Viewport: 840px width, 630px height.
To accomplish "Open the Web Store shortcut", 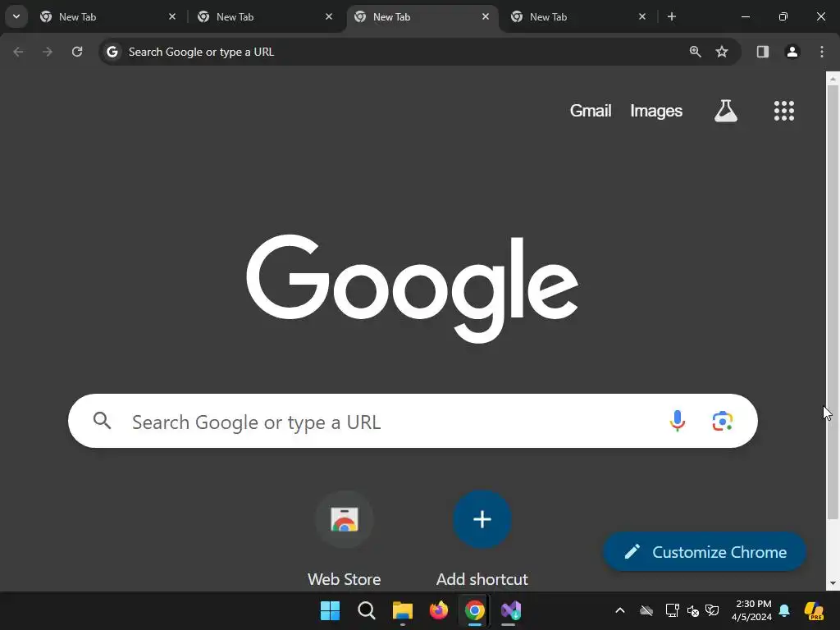I will pos(344,540).
